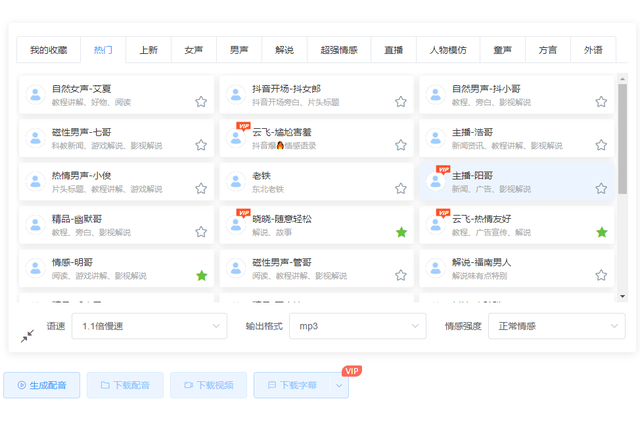Click avatar icon of 磁性男声-七哥
This screenshot has width=640, height=445.
(x=36, y=138)
